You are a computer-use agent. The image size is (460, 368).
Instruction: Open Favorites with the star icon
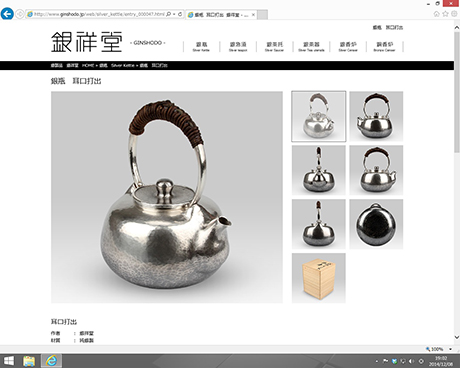tap(445, 14)
